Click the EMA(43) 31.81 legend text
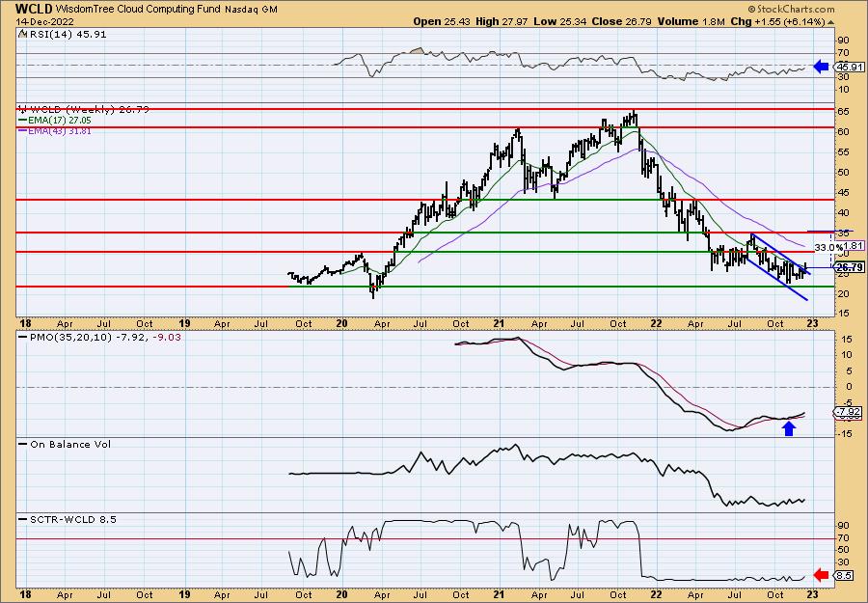 click(59, 131)
